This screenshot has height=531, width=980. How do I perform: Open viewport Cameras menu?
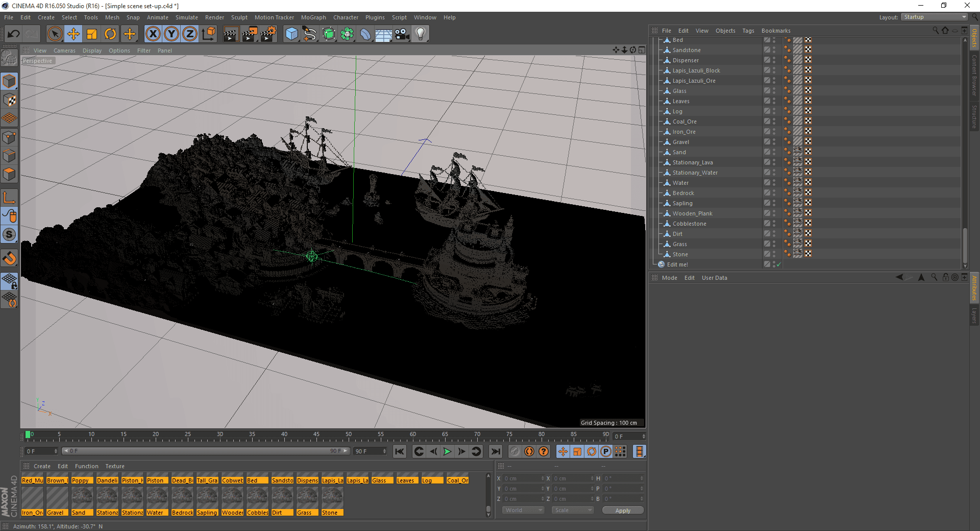64,51
